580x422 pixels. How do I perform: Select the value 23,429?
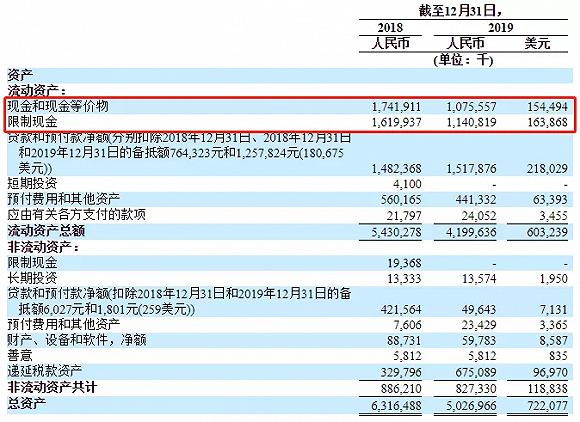pyautogui.click(x=479, y=325)
